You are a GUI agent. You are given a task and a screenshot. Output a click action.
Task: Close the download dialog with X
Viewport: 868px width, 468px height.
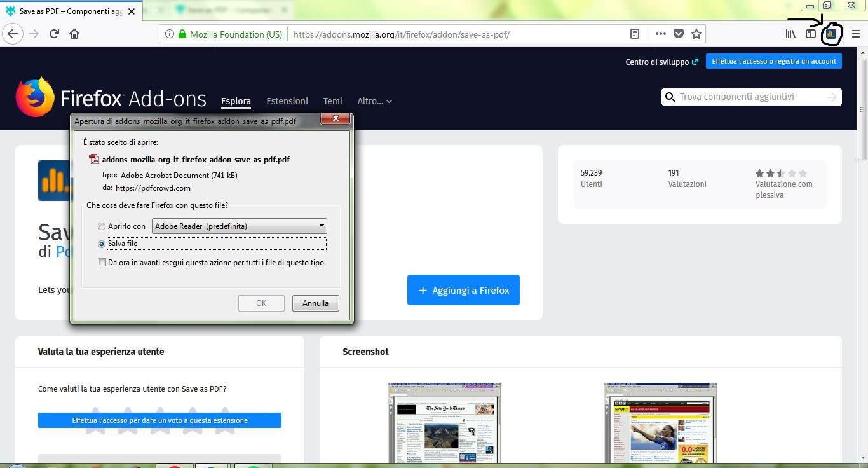click(x=334, y=119)
